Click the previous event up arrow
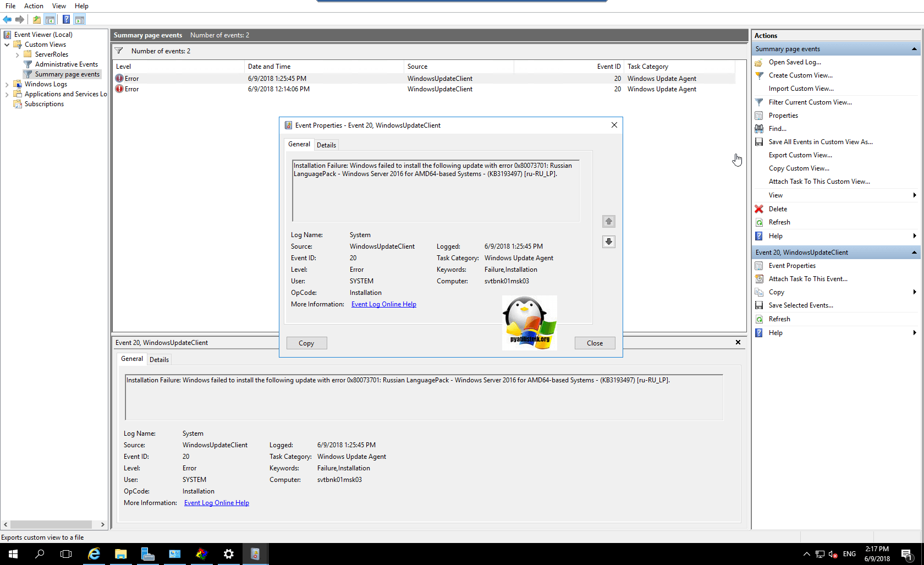This screenshot has height=565, width=924. coord(608,221)
